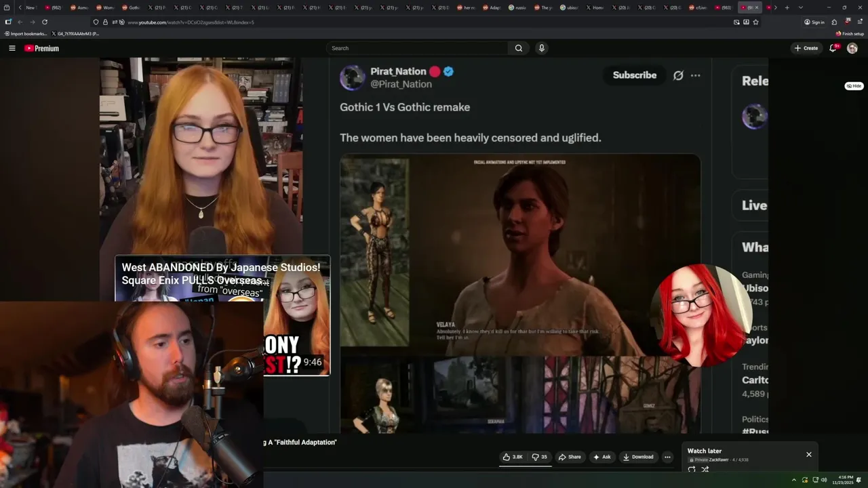
Task: Open volume control in system tray
Action: pos(824,480)
